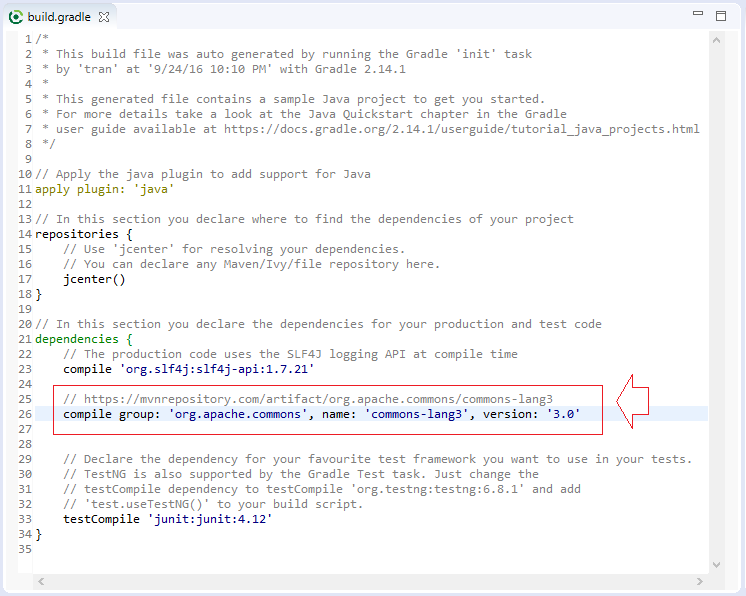
Task: Click line number 26 in gutter
Action: pyautogui.click(x=25, y=414)
